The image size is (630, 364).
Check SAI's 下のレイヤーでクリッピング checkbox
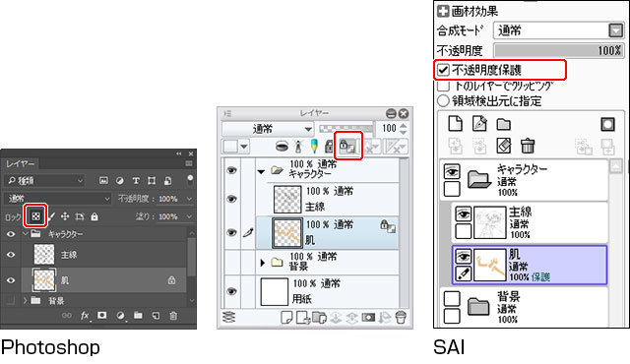(443, 86)
